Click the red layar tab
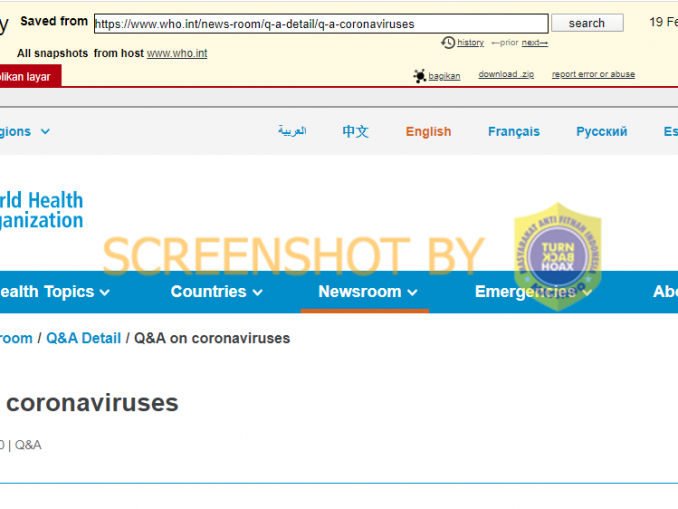This screenshot has width=678, height=509. coord(30,76)
